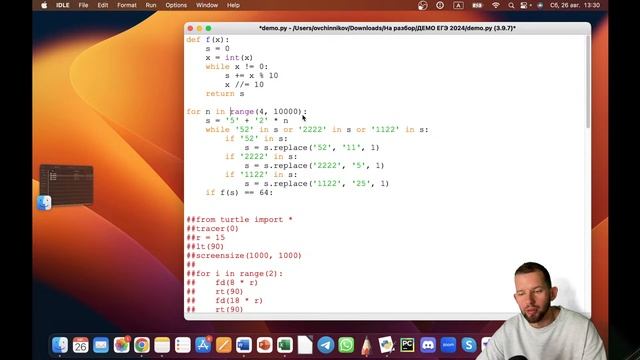This screenshot has height=360, width=640.
Task: Open the Photos app in the Dock
Action: click(121, 345)
